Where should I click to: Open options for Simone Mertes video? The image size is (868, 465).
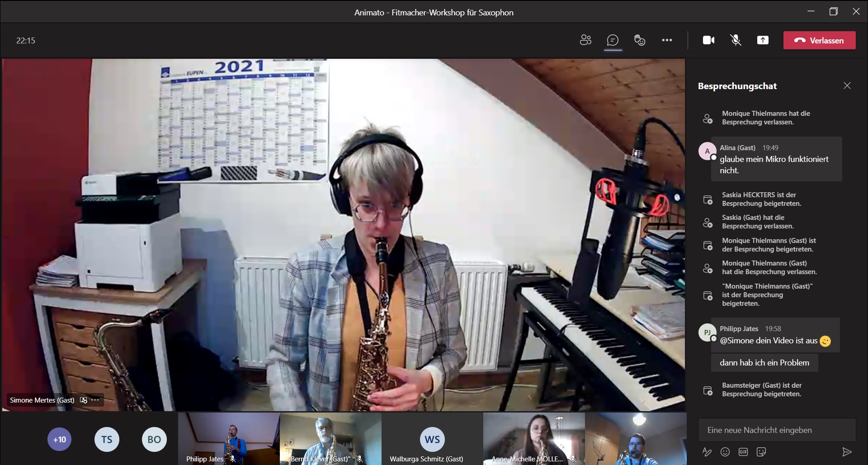click(95, 400)
